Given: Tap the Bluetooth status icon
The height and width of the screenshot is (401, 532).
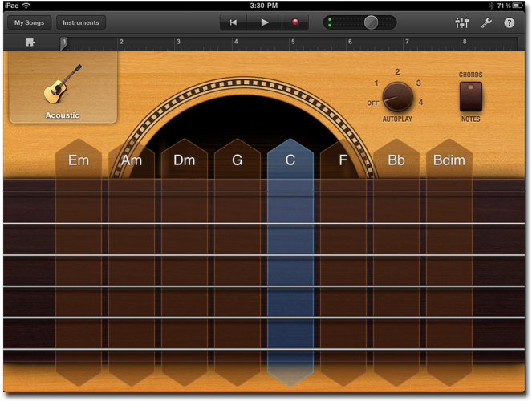Looking at the screenshot, I should pyautogui.click(x=491, y=6).
